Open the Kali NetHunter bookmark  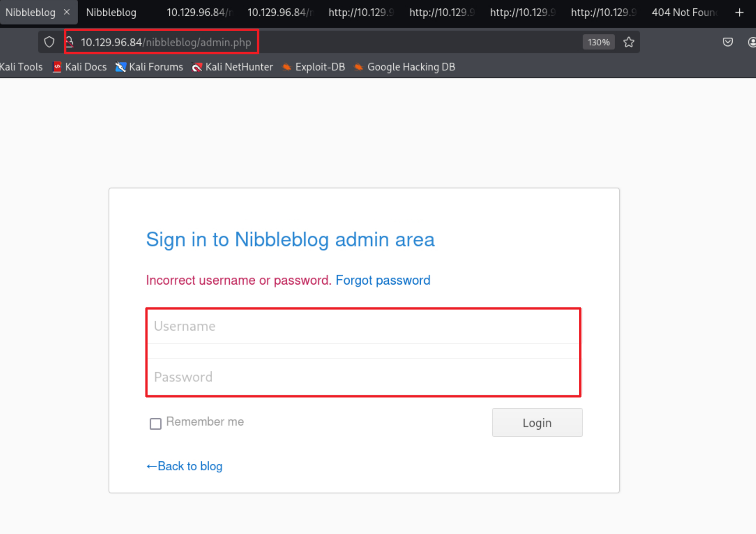(x=233, y=67)
